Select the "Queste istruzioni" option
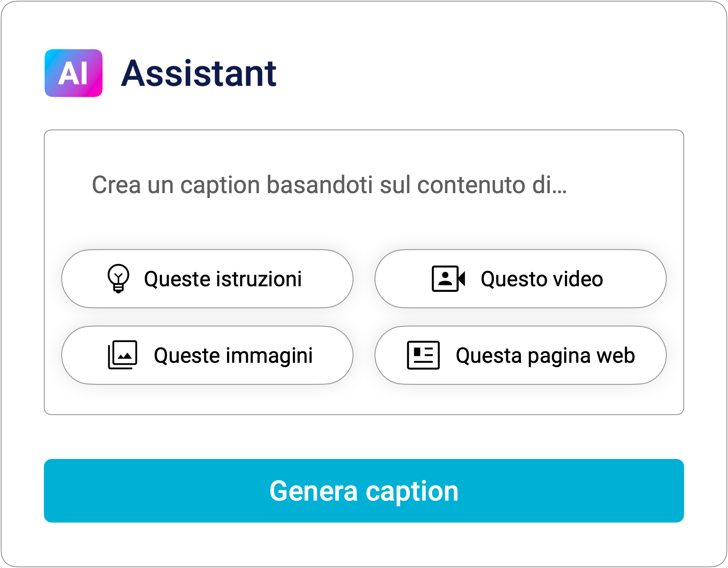 pyautogui.click(x=223, y=279)
